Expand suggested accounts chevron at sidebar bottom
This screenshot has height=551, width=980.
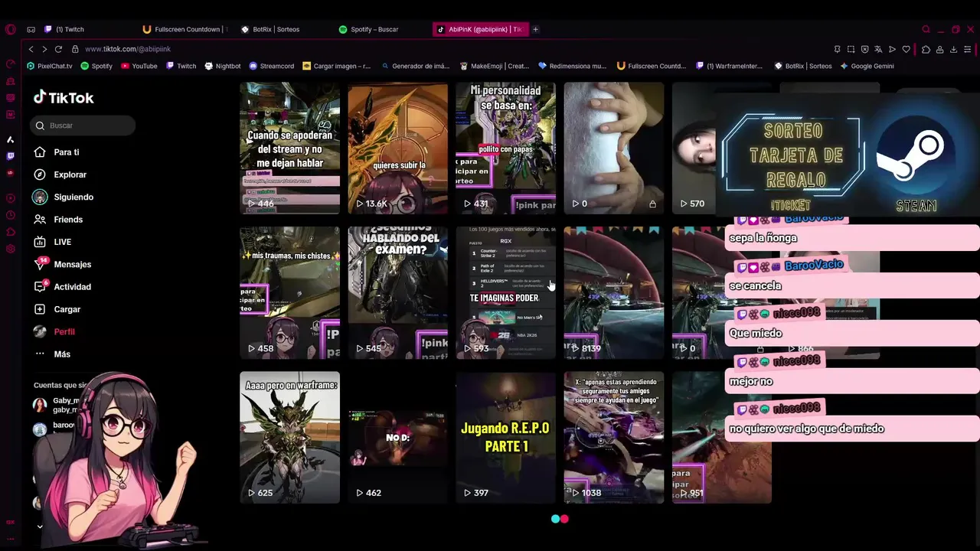coord(40,526)
